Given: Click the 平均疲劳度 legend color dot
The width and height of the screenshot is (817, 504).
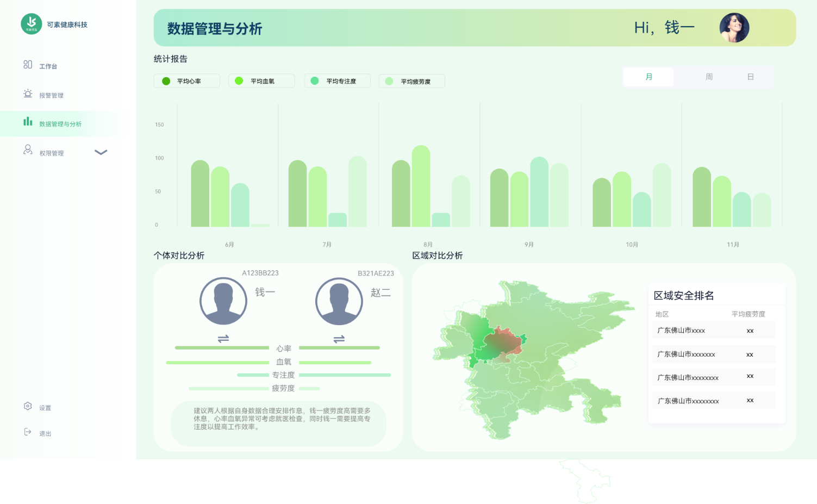Looking at the screenshot, I should (389, 82).
